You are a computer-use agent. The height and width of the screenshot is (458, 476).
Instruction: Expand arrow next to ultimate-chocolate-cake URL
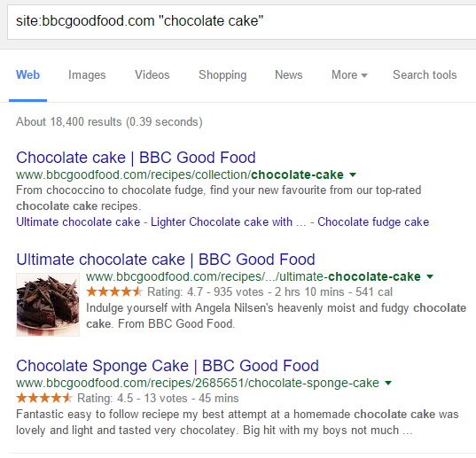tap(430, 276)
